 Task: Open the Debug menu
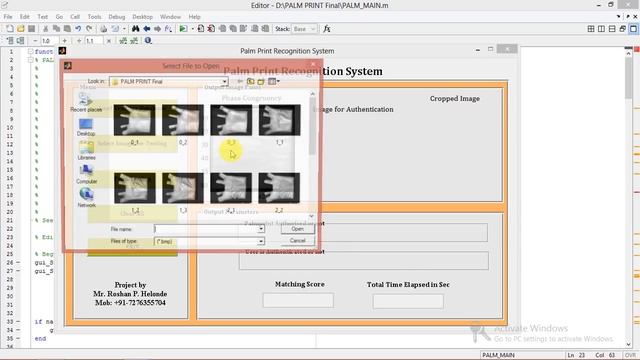point(117,17)
